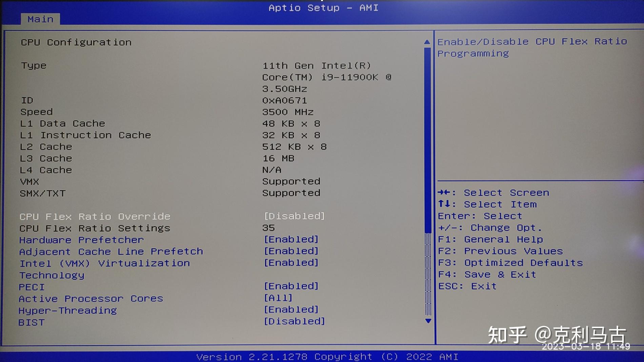644x362 pixels.
Task: Click F4: Save & Exit hint
Action: point(487,274)
